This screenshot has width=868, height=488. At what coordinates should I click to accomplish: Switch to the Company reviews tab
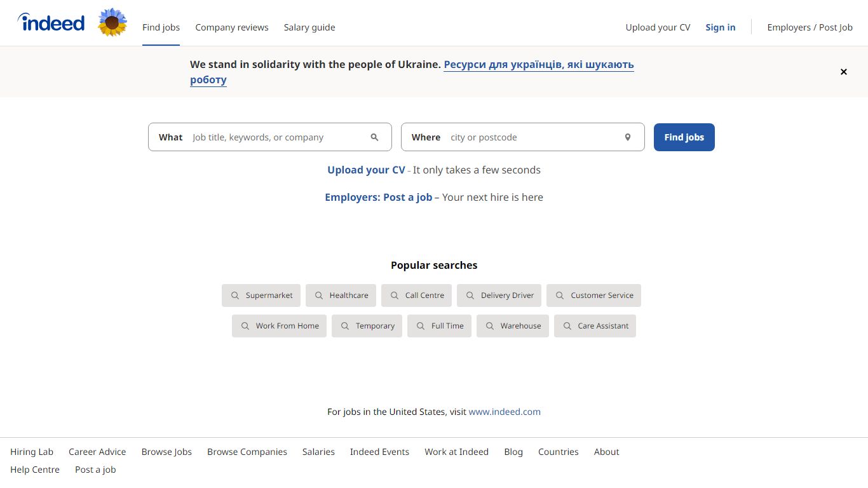click(232, 27)
